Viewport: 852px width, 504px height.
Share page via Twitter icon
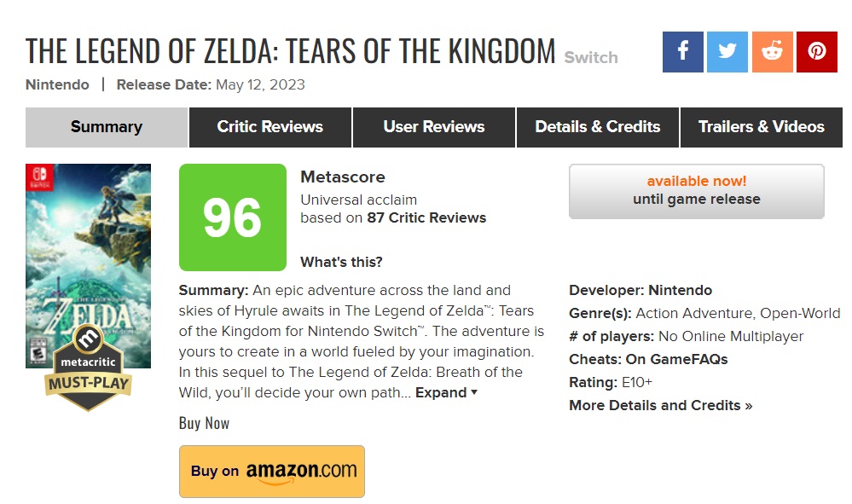click(727, 52)
